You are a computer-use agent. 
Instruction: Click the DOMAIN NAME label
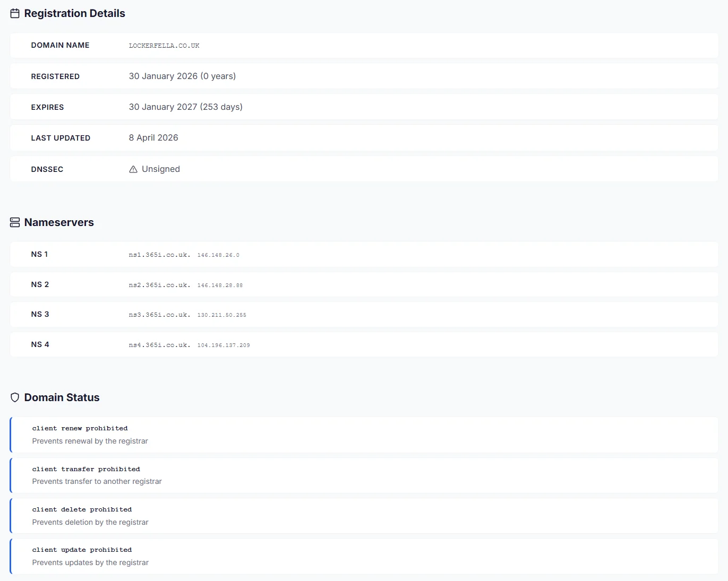[60, 45]
